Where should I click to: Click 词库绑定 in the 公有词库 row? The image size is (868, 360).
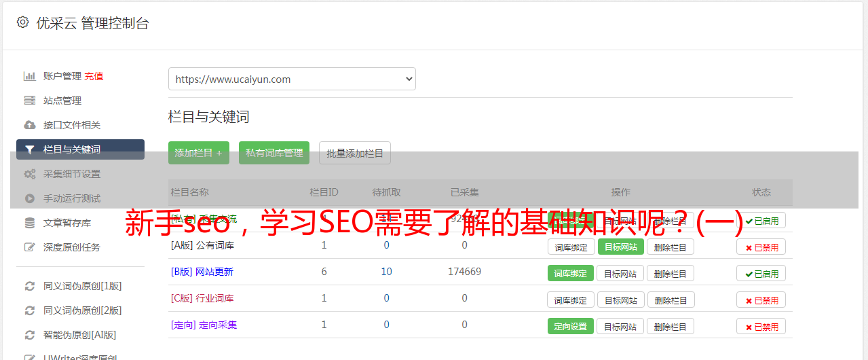571,247
